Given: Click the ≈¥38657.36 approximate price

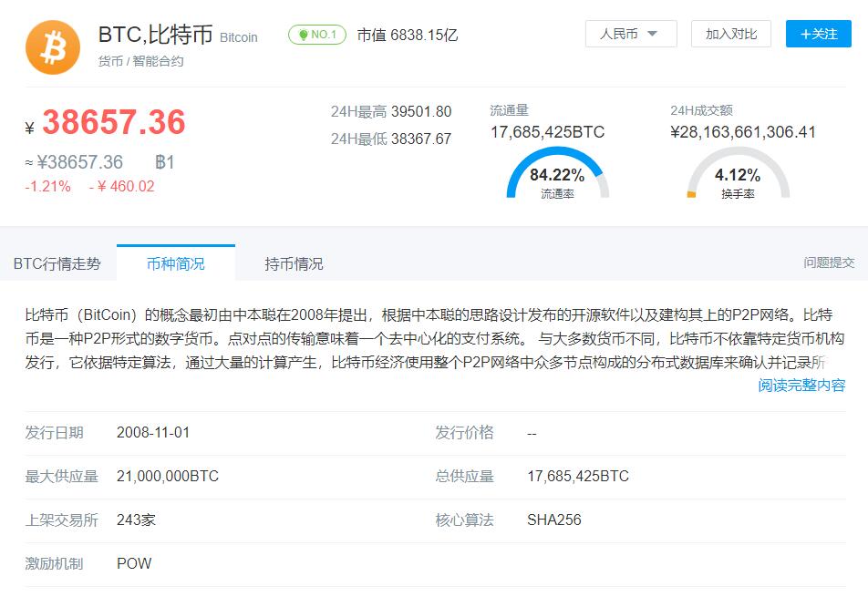Looking at the screenshot, I should point(74,162).
